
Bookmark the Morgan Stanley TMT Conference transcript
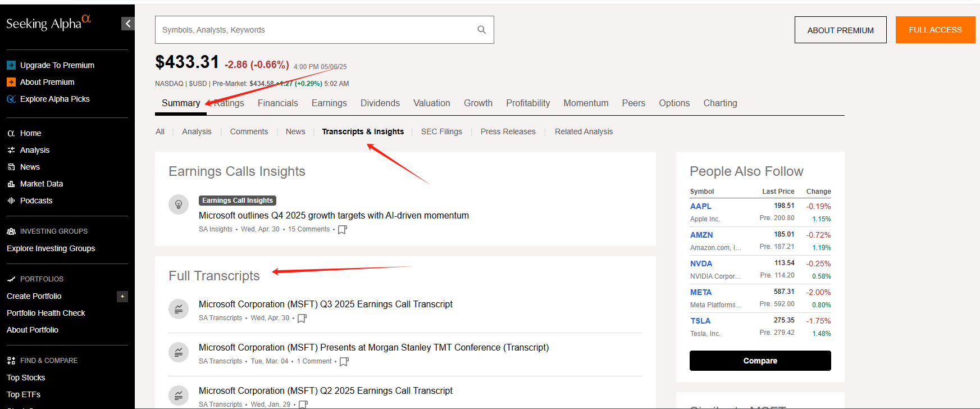[x=344, y=362]
